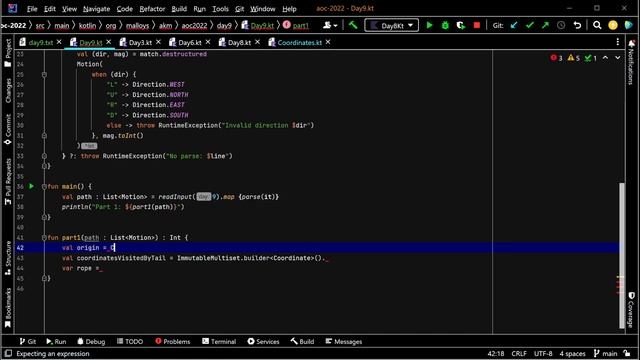
Task: Start debugging with the bug icon
Action: 445,25
